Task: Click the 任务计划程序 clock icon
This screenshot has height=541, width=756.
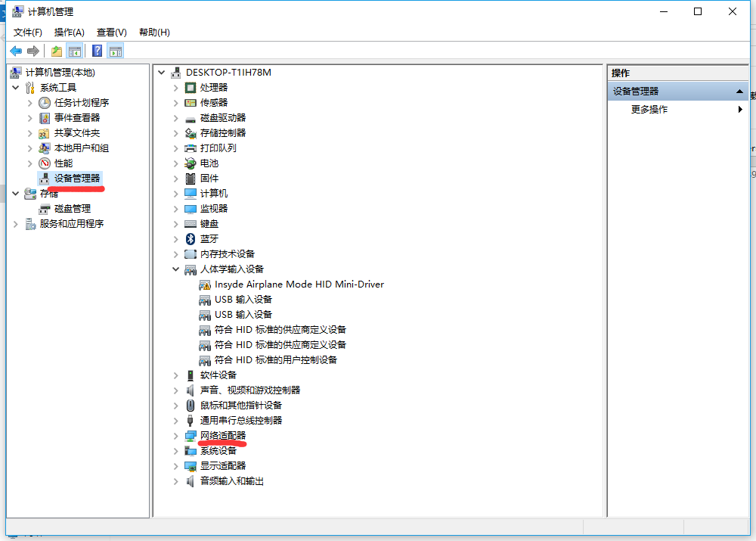Action: [x=45, y=103]
